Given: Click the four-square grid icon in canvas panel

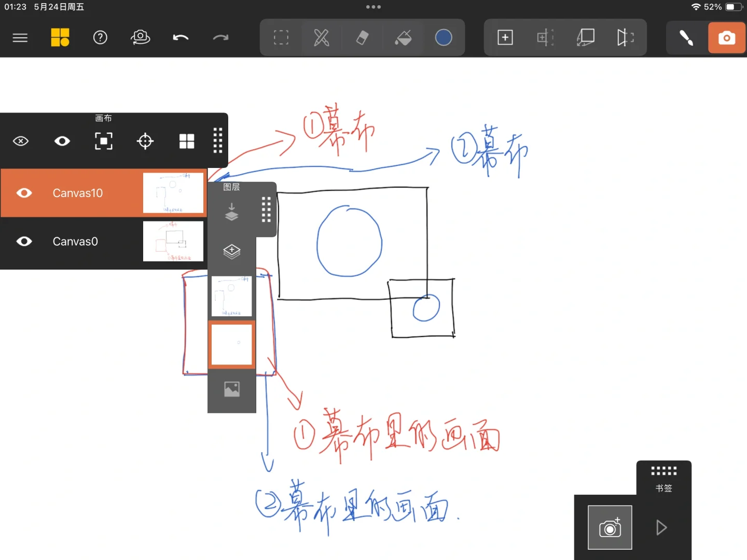Looking at the screenshot, I should (187, 141).
